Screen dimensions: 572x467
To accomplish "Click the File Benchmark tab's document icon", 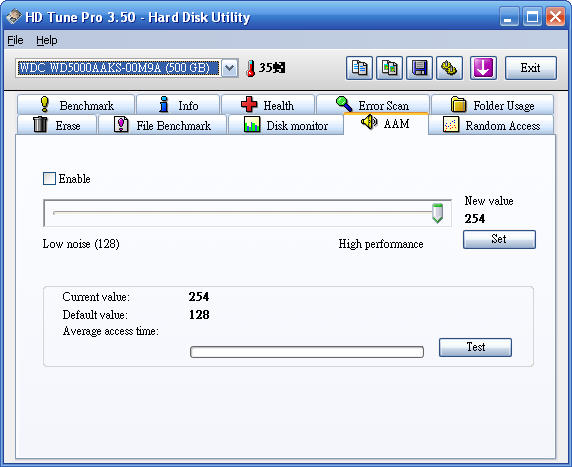I will [x=121, y=124].
